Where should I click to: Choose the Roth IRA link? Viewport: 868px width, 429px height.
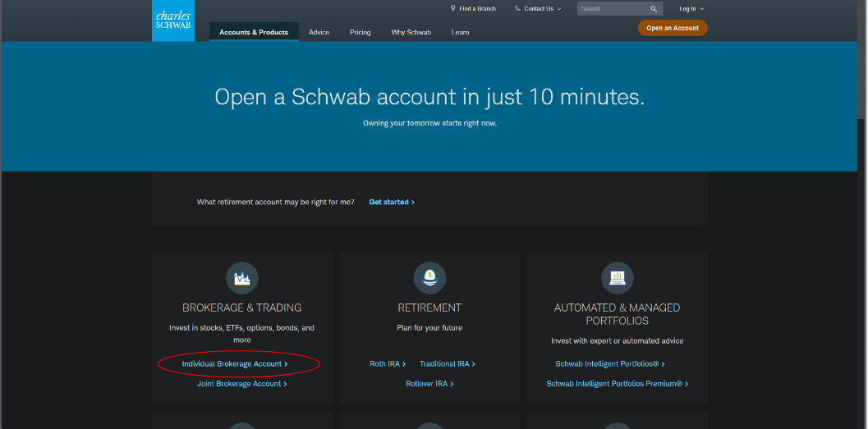click(x=387, y=363)
